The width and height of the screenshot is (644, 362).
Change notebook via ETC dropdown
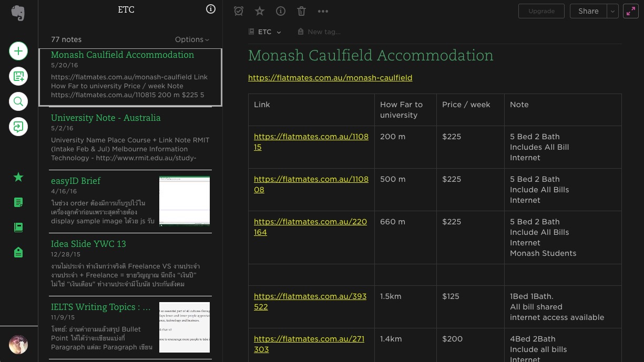(265, 32)
